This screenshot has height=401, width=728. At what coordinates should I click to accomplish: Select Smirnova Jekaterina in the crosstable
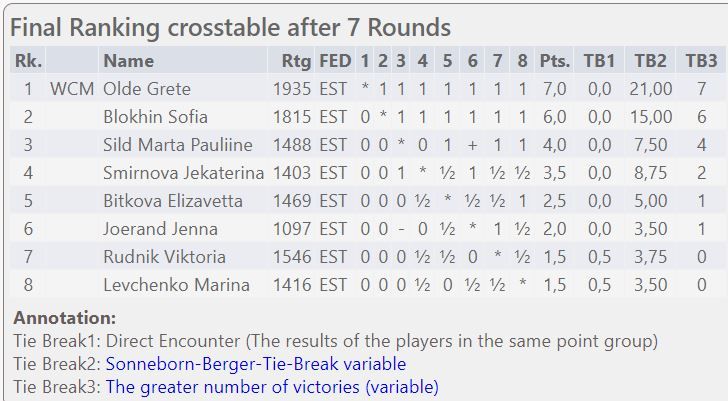click(183, 173)
